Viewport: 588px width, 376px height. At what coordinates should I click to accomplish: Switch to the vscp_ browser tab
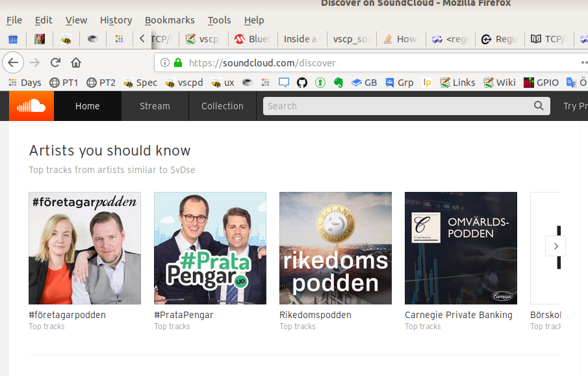[203, 39]
